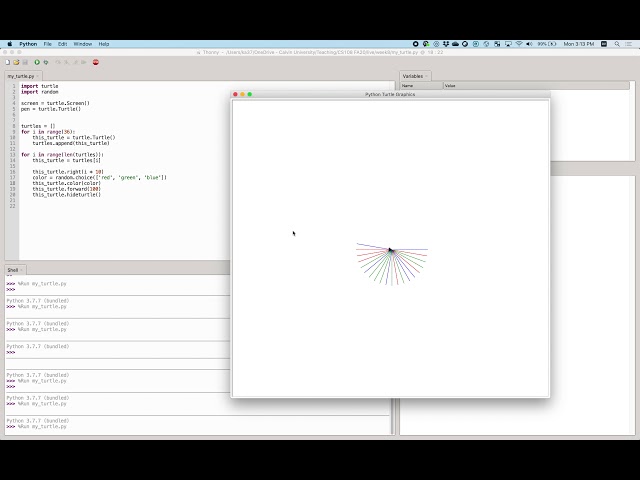This screenshot has width=640, height=480.
Task: Select the my_turtle.py editor tab
Action: (x=21, y=76)
